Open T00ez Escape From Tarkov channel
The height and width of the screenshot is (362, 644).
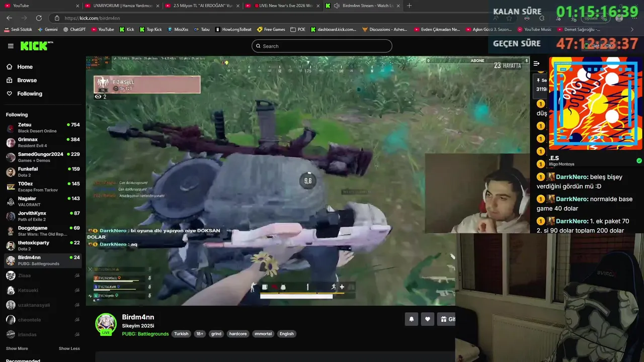click(x=43, y=187)
